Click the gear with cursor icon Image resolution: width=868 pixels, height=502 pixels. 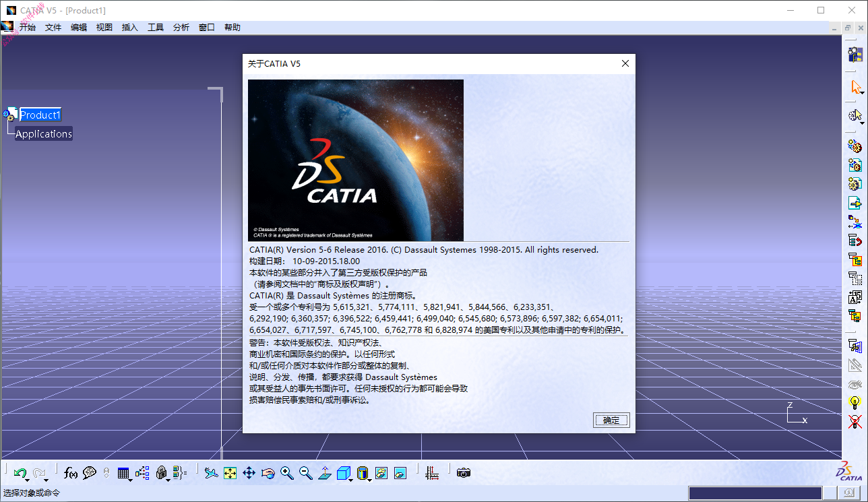tap(855, 115)
